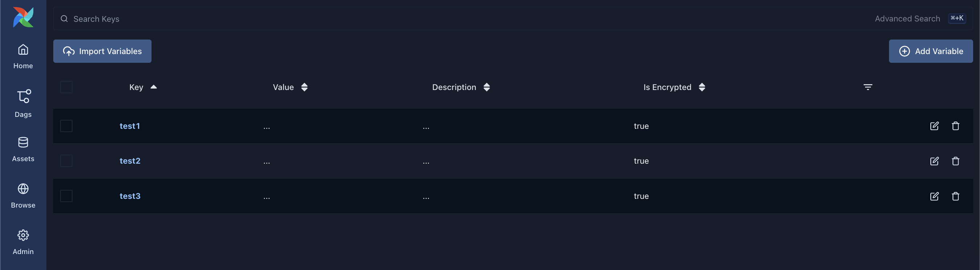Open edit dialog for test2
Viewport: 980px width, 270px height.
[934, 161]
